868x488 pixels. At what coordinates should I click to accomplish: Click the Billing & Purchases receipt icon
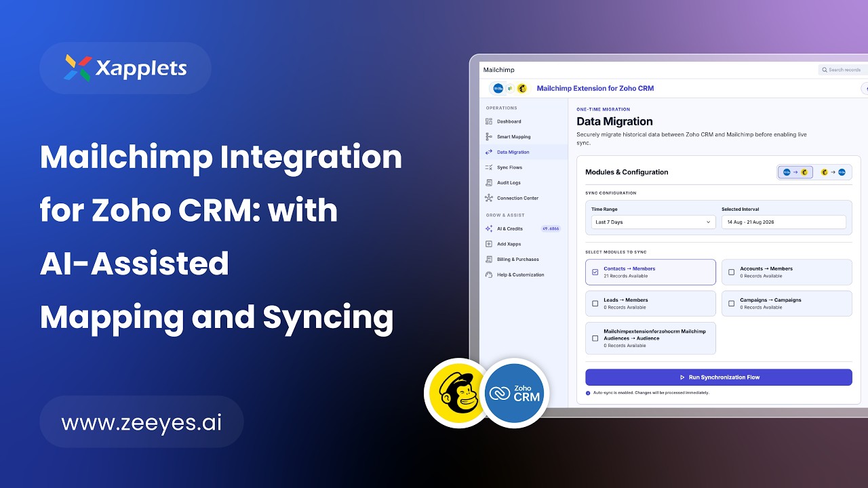click(x=489, y=260)
